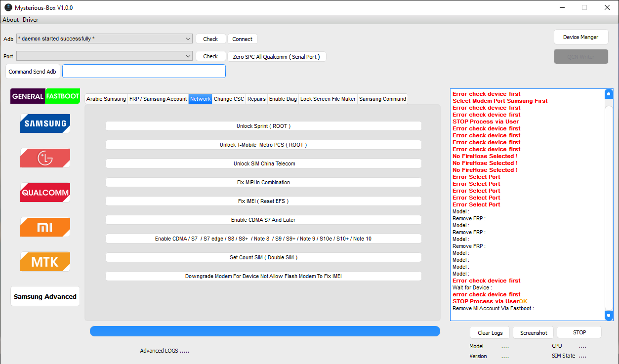Switch to the GENERAL mode
The image size is (619, 364).
click(x=28, y=96)
